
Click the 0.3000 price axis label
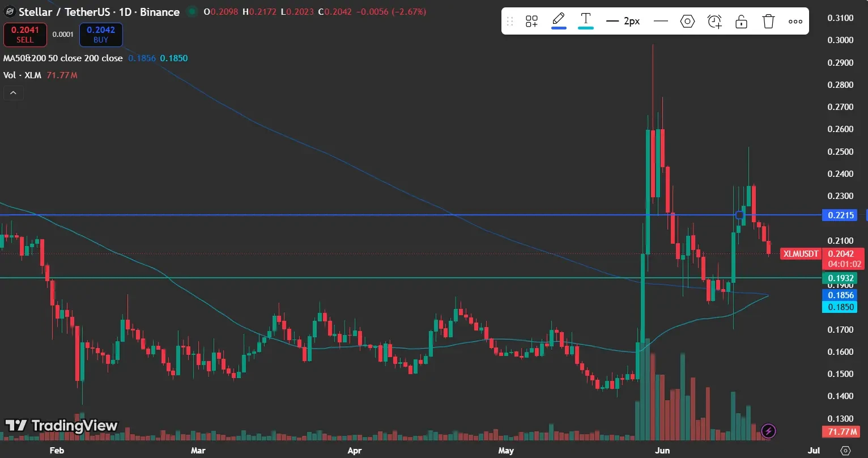[840, 40]
